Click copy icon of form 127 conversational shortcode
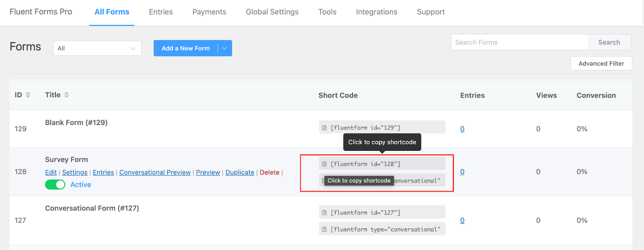Viewport: 644px width, 250px height. tap(324, 229)
